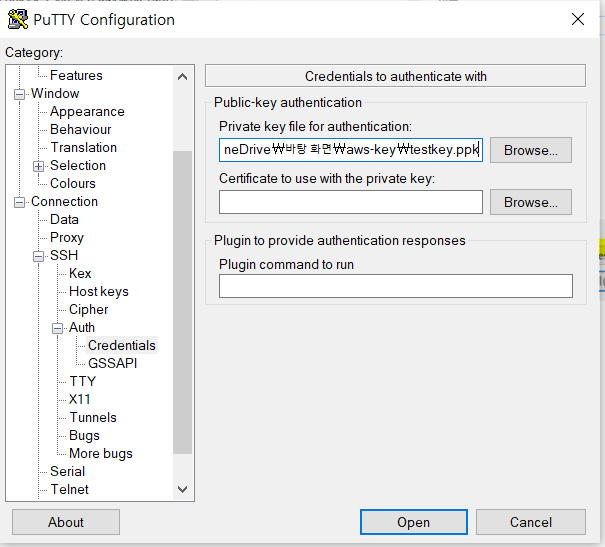Open Cipher settings
This screenshot has height=547, width=605.
pyautogui.click(x=89, y=309)
